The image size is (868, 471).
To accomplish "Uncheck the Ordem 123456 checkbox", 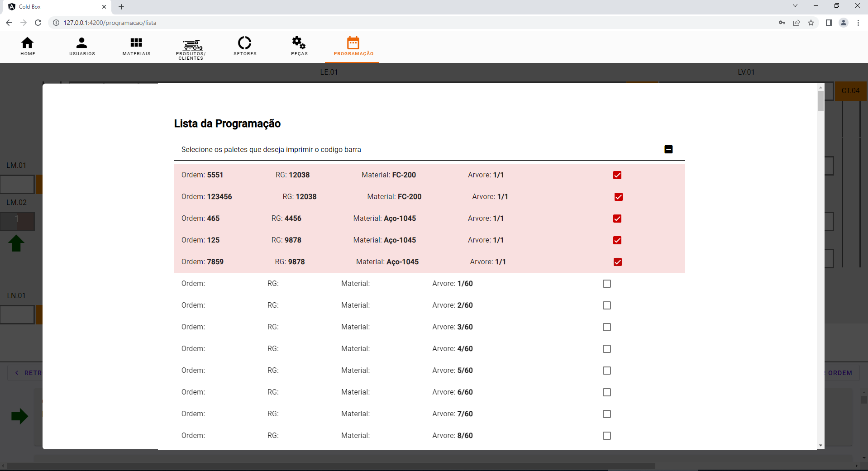I will [619, 197].
